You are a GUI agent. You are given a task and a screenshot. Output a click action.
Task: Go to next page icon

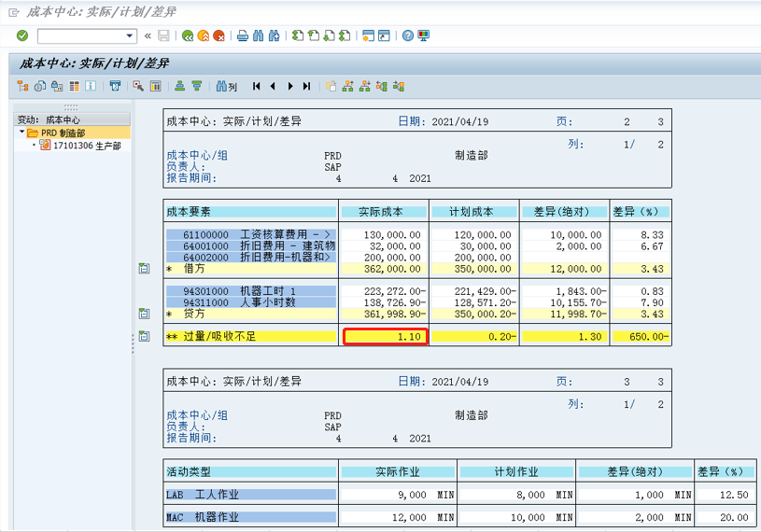click(x=329, y=35)
